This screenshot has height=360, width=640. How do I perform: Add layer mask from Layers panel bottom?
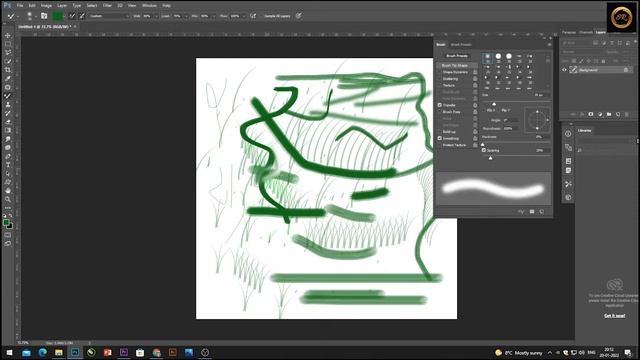click(x=591, y=114)
